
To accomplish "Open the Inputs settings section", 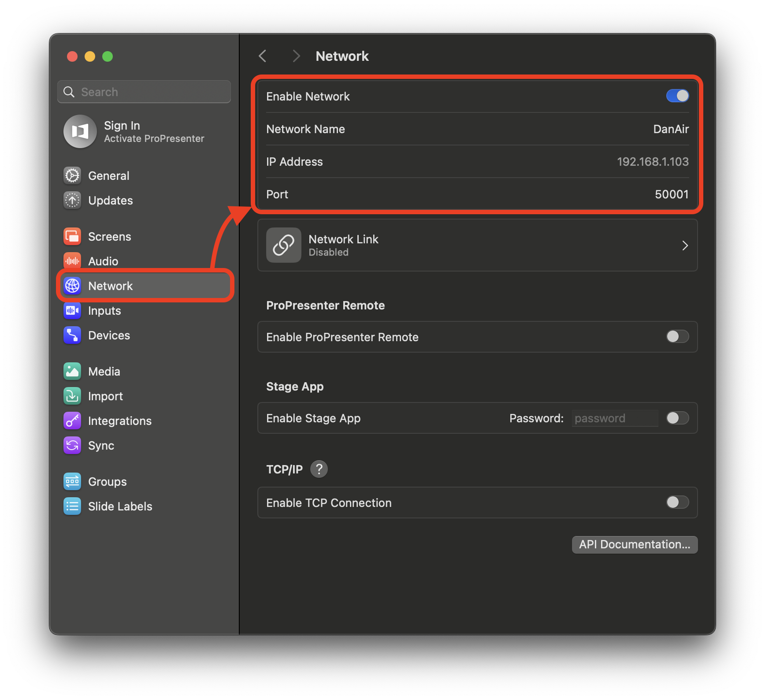I will 104,311.
